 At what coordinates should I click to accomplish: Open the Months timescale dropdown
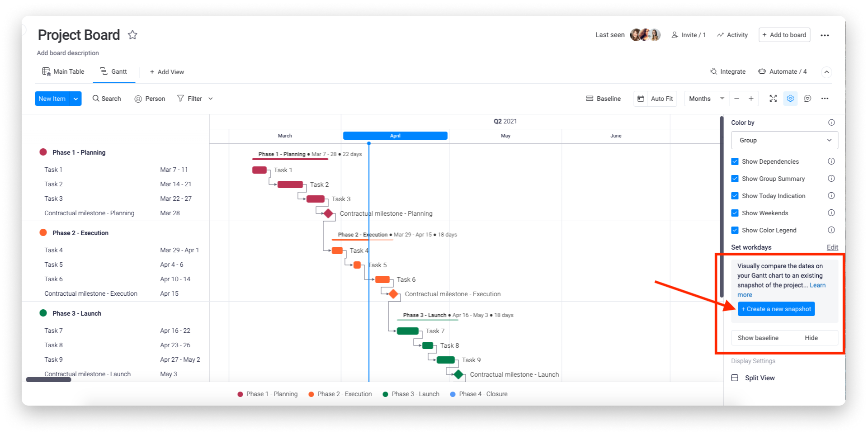coord(706,99)
